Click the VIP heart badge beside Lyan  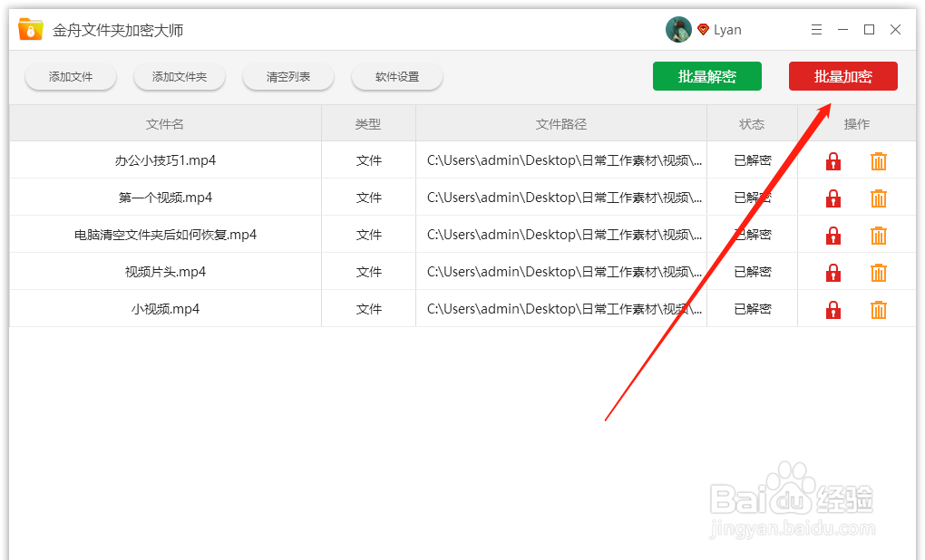click(x=703, y=29)
